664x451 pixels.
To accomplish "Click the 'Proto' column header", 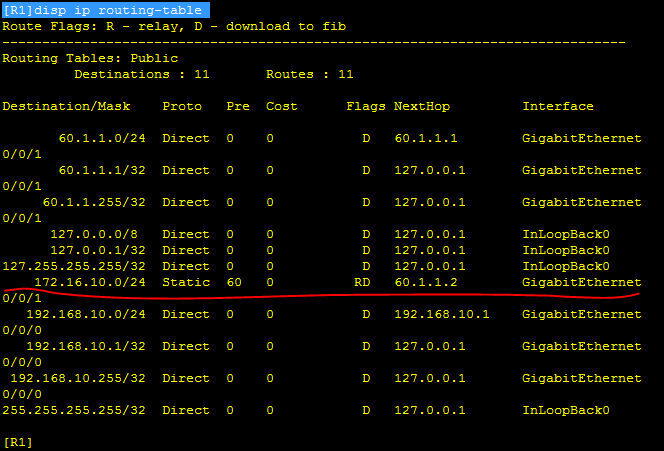I will 182,106.
